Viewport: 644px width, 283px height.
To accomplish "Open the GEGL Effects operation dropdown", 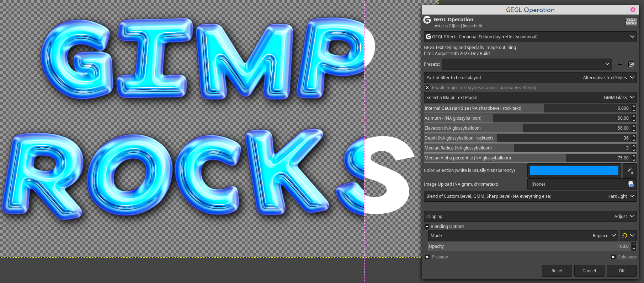I will pyautogui.click(x=530, y=37).
